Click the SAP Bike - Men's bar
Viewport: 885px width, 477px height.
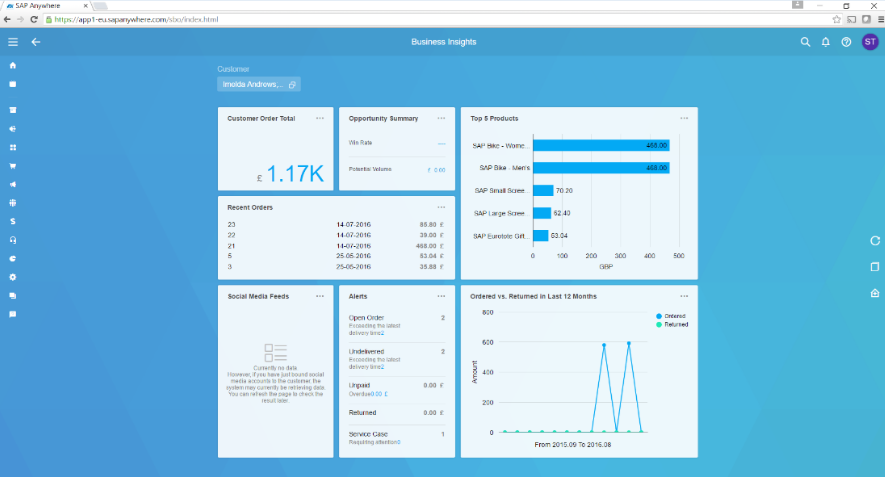[x=600, y=168]
